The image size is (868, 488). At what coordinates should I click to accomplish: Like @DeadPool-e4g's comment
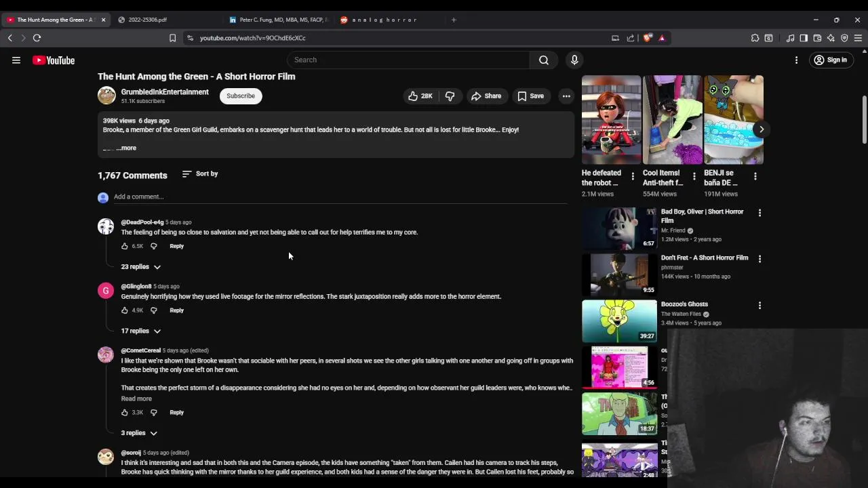pos(125,246)
